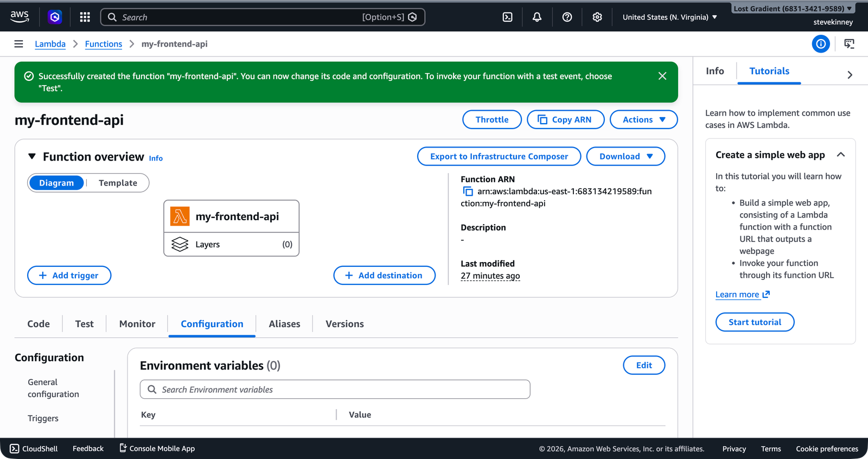Click the Add trigger button
Image resolution: width=868 pixels, height=459 pixels.
coord(69,276)
